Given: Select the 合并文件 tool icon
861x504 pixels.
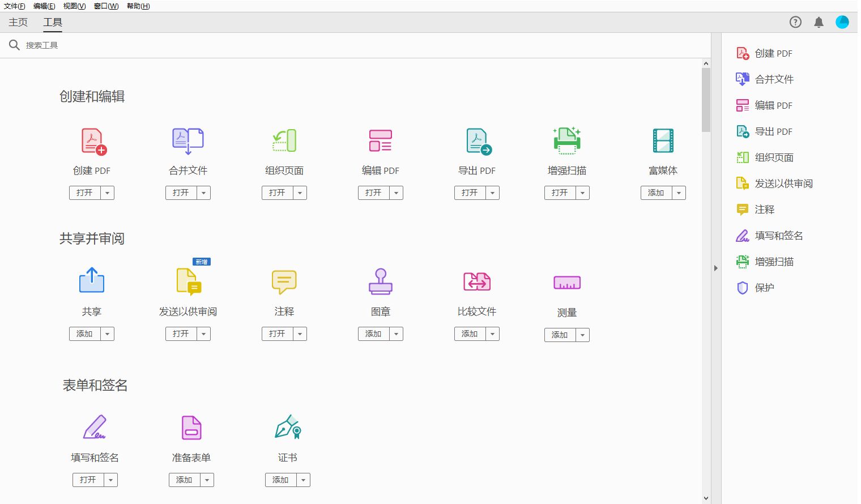Looking at the screenshot, I should click(187, 141).
